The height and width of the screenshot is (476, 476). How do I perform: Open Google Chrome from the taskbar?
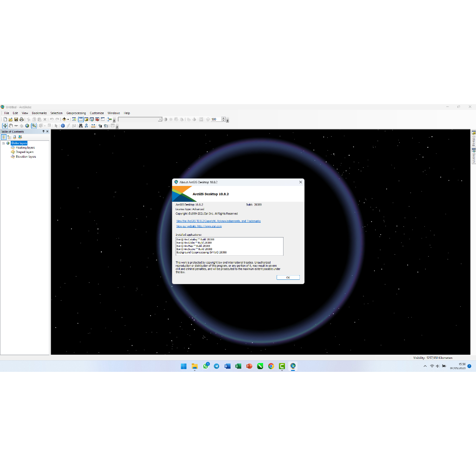pos(271,366)
